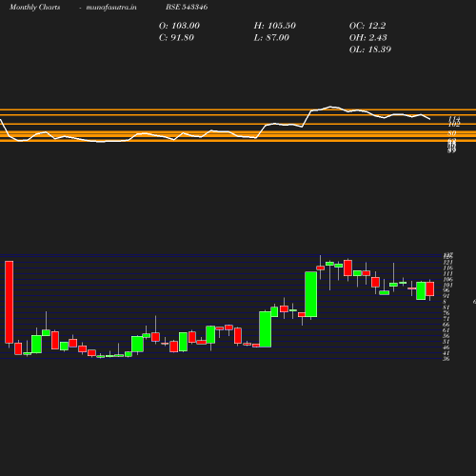Screen dimensions: 476x476
Task: Click the 'BSE 543346' stock code label
Action: pos(187,7)
